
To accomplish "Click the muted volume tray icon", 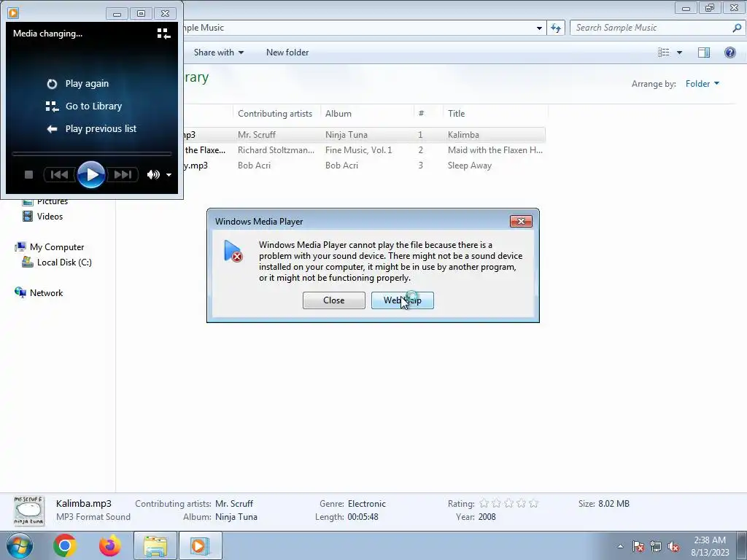I will point(673,546).
